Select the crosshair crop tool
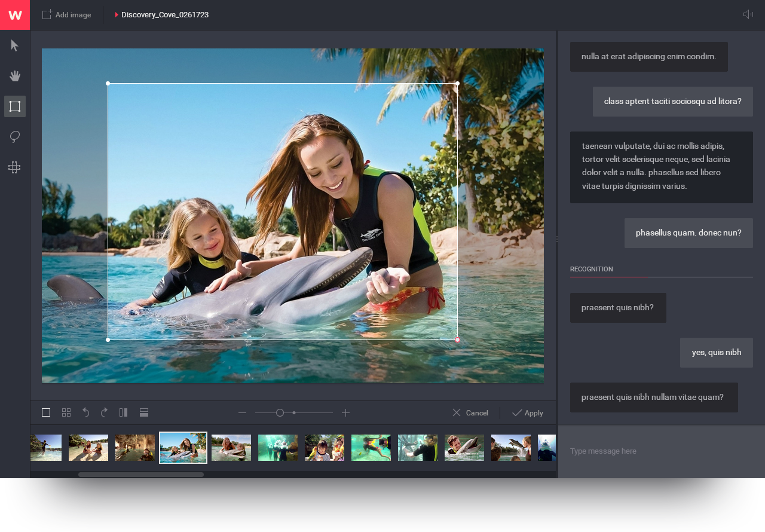This screenshot has width=765, height=532. click(15, 167)
